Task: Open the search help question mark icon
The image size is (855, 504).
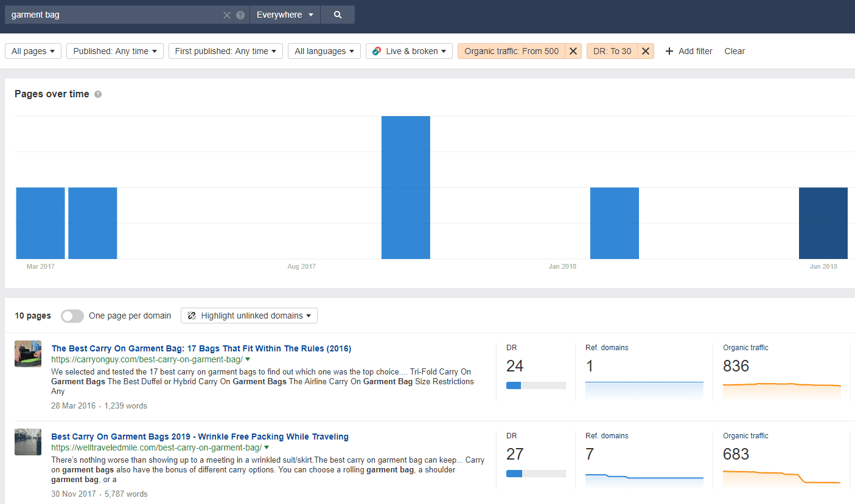Action: (240, 15)
